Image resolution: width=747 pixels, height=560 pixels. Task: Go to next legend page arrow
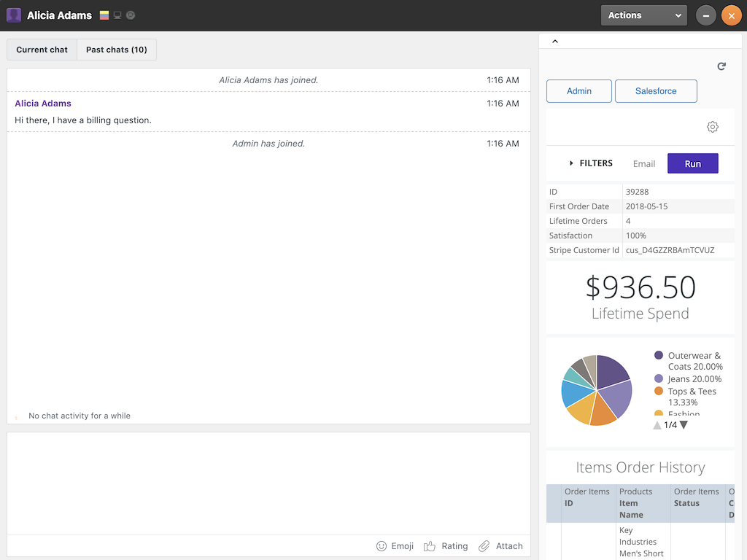click(684, 425)
